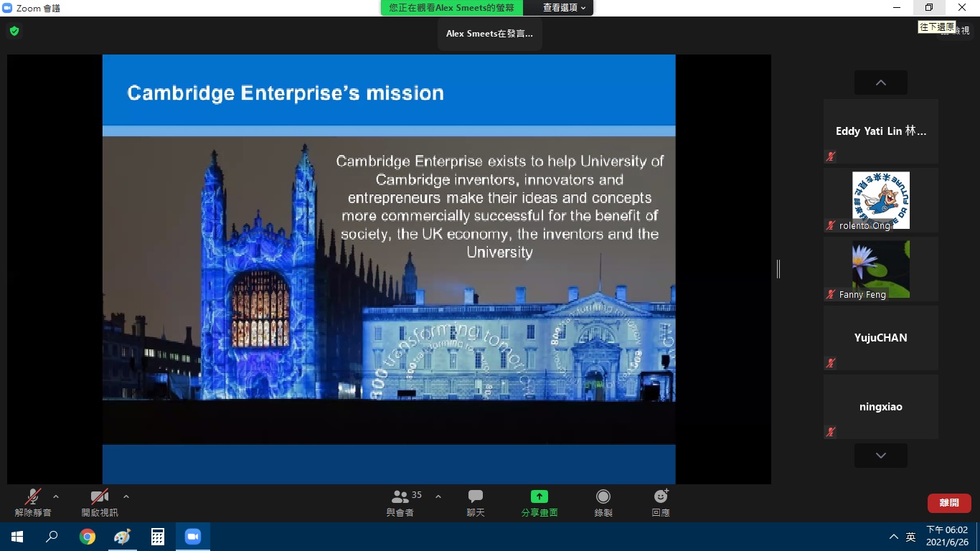Open the view options dropdown at top
The width and height of the screenshot is (980, 551).
(564, 8)
